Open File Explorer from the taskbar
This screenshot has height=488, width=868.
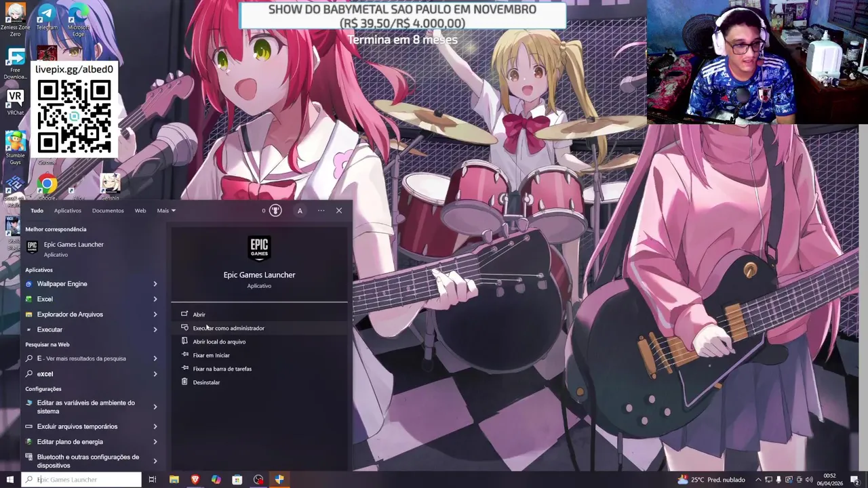(174, 479)
